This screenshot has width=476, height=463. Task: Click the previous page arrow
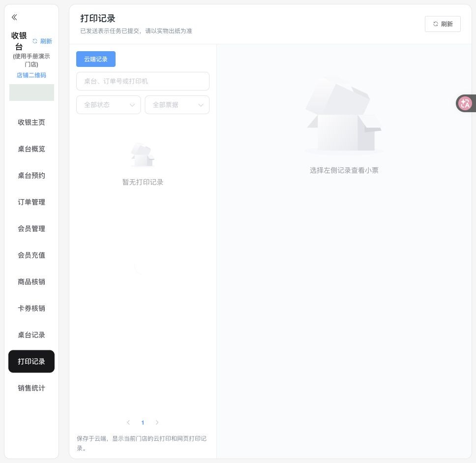pos(128,422)
